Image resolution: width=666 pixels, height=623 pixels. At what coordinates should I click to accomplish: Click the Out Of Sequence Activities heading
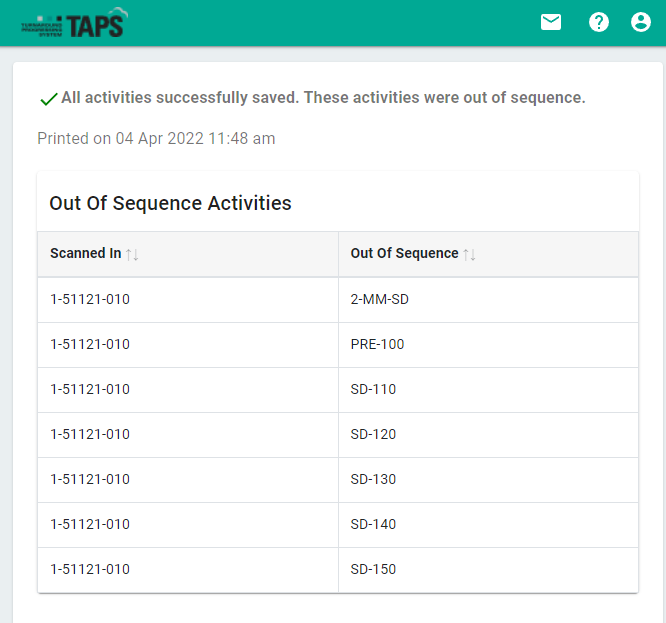click(170, 203)
